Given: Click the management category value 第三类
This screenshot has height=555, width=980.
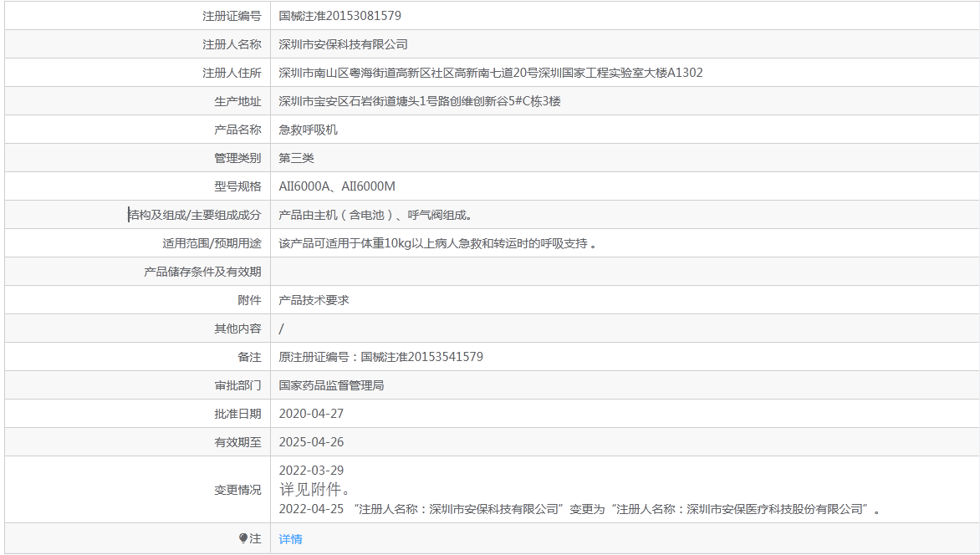Looking at the screenshot, I should pyautogui.click(x=296, y=158).
